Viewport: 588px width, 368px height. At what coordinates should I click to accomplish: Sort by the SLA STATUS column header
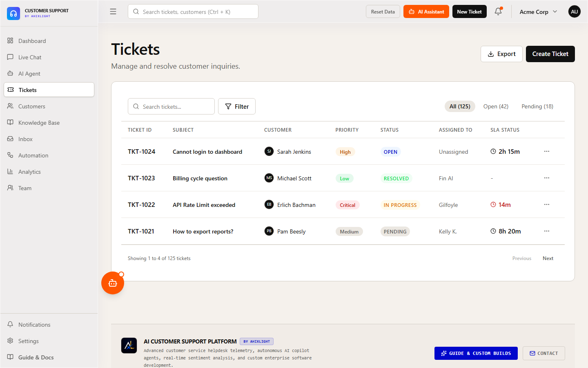click(505, 130)
